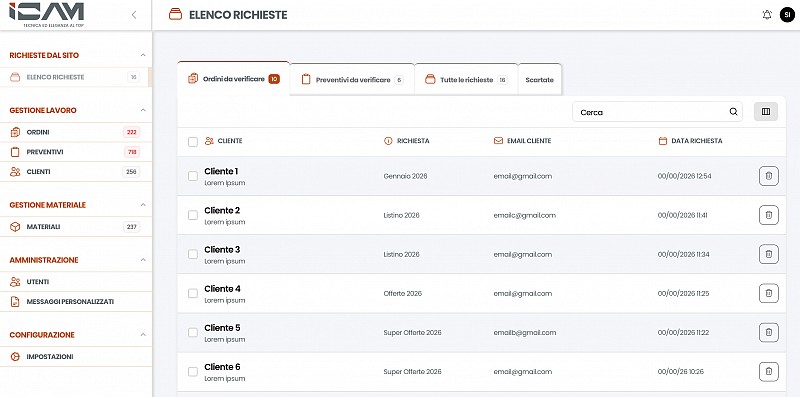This screenshot has width=800, height=397.
Task: Delete the Cliente 3 request
Action: click(769, 254)
